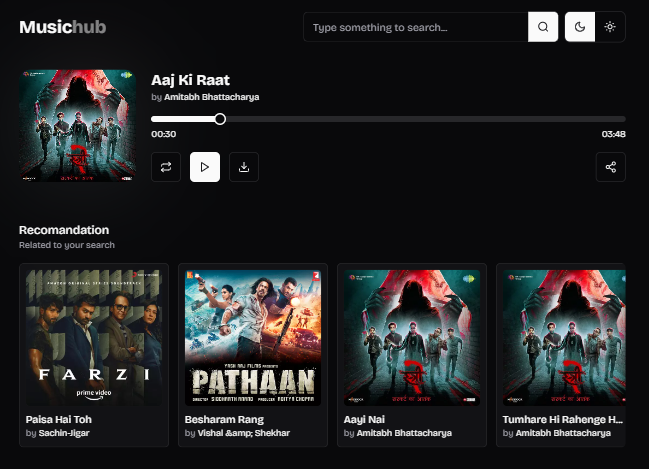Click the search magnifier button
Screen dimensions: 649x469
click(x=543, y=27)
